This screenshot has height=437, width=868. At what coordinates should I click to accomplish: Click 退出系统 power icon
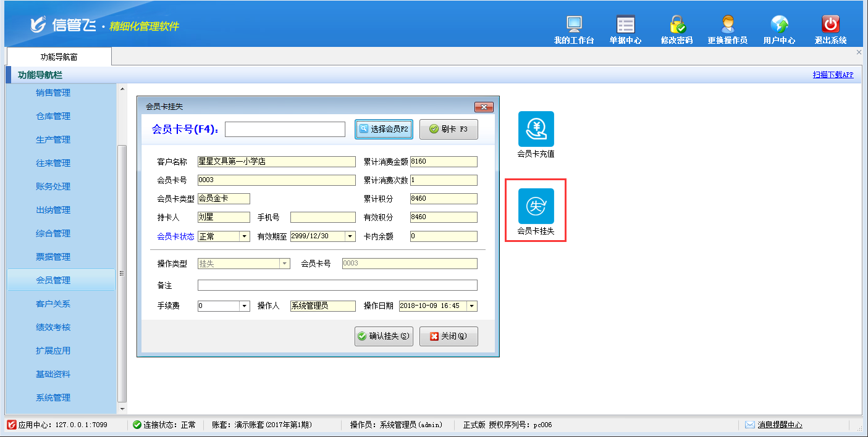[830, 25]
